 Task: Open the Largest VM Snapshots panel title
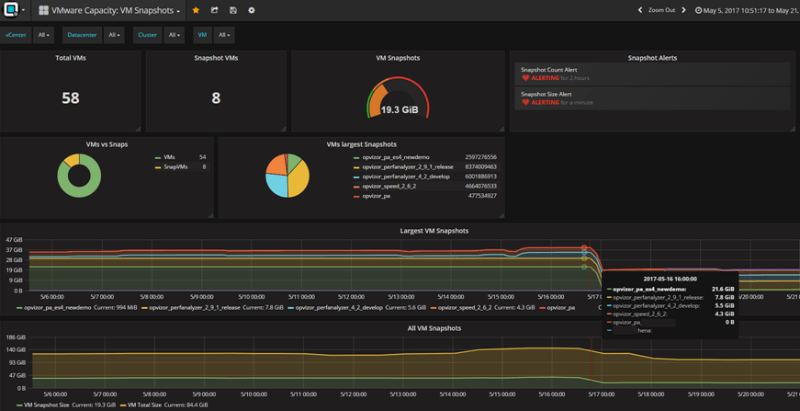(434, 231)
